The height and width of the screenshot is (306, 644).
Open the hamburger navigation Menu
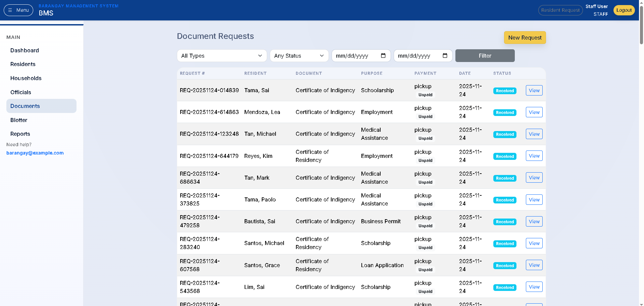click(18, 10)
